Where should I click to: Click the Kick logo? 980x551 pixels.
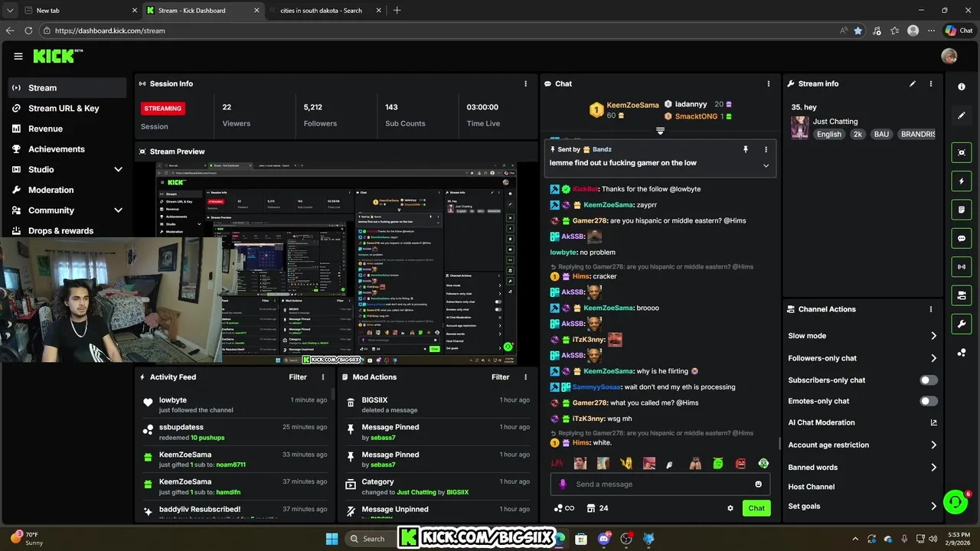[x=57, y=56]
